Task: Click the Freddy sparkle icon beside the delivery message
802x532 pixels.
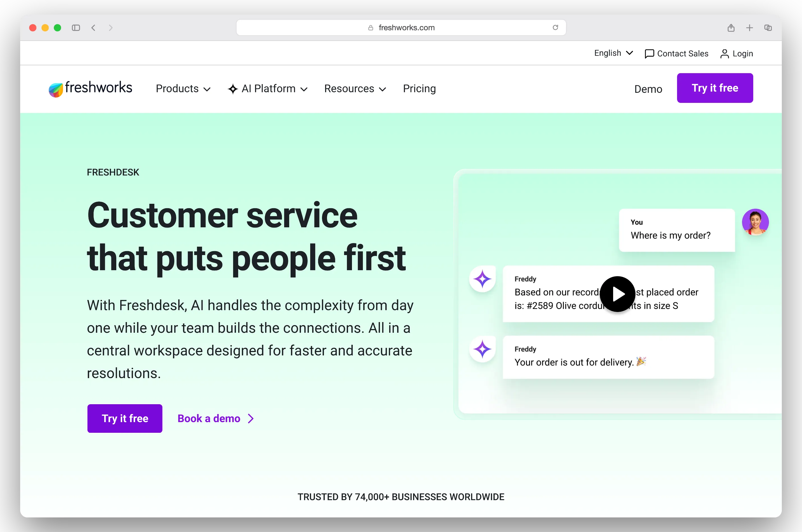Action: click(x=482, y=349)
